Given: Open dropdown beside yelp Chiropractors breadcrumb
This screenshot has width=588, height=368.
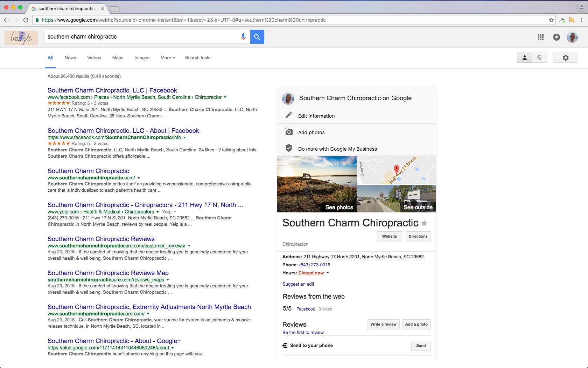Looking at the screenshot, I should pos(157,212).
